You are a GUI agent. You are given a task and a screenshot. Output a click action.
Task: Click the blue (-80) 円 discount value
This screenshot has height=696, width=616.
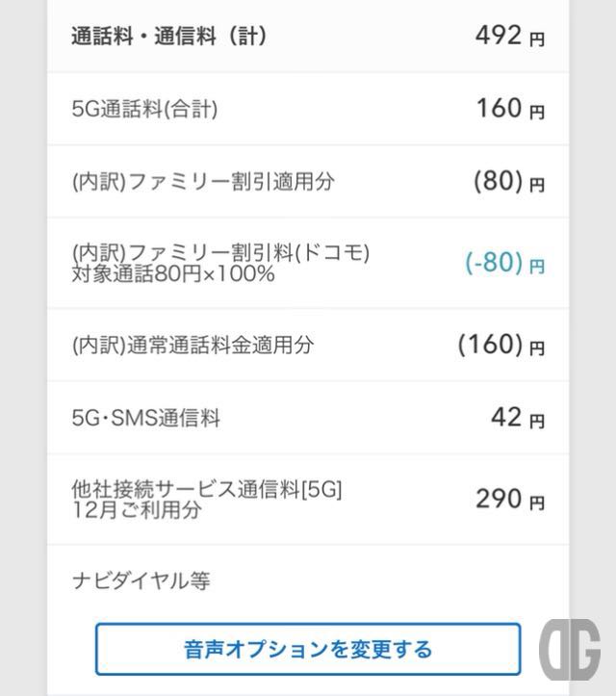tap(504, 263)
